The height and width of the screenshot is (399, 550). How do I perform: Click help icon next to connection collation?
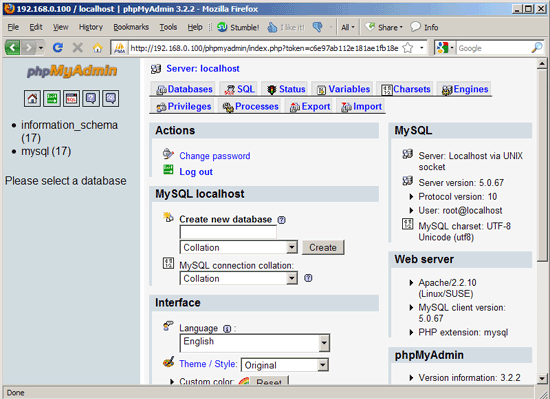[x=308, y=278]
